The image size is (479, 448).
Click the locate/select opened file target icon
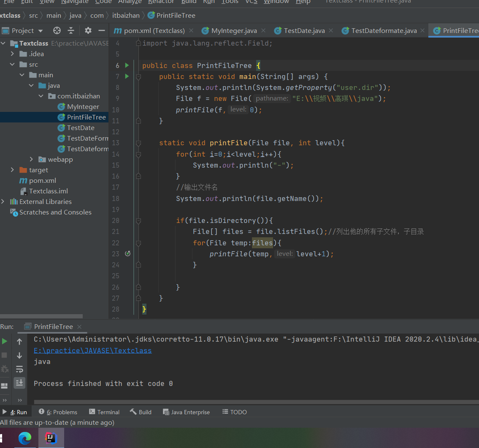pyautogui.click(x=57, y=30)
